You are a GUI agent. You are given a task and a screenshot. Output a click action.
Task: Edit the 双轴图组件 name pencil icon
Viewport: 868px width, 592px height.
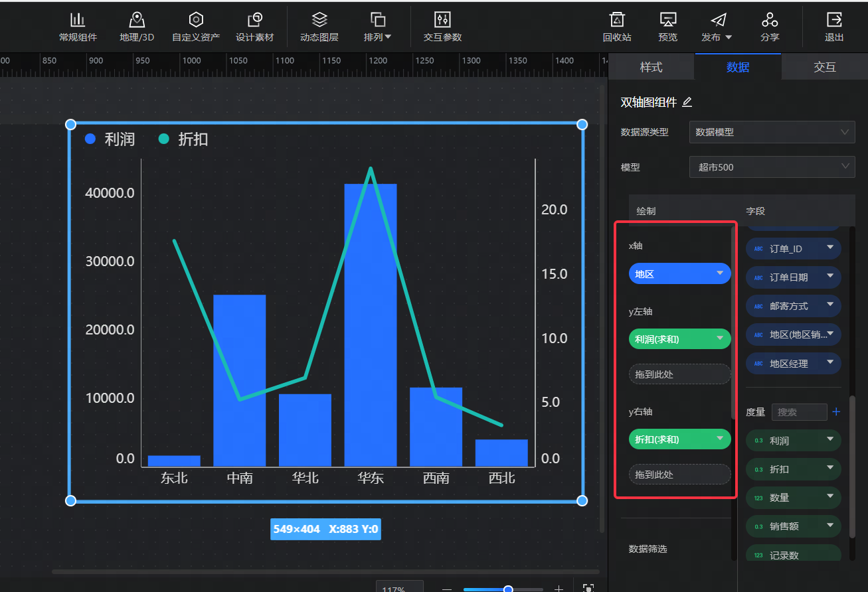tap(687, 102)
